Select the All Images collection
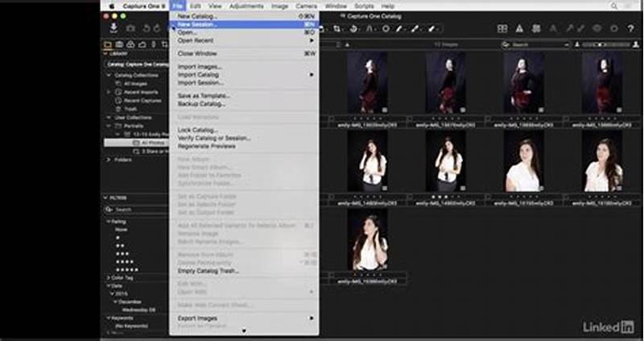The height and width of the screenshot is (341, 644). click(135, 84)
